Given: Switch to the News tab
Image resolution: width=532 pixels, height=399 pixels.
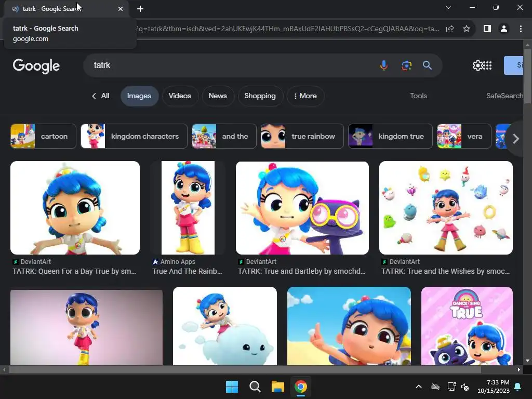Looking at the screenshot, I should click(218, 96).
